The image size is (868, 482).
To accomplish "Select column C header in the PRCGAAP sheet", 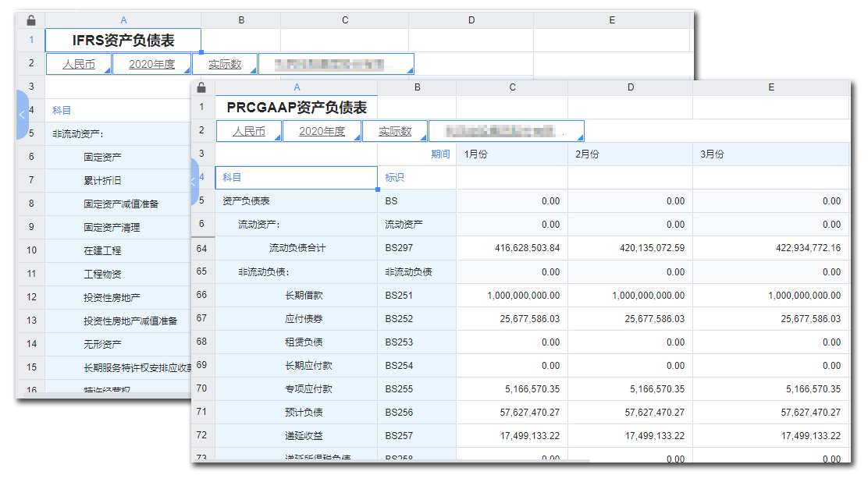I will (x=512, y=87).
